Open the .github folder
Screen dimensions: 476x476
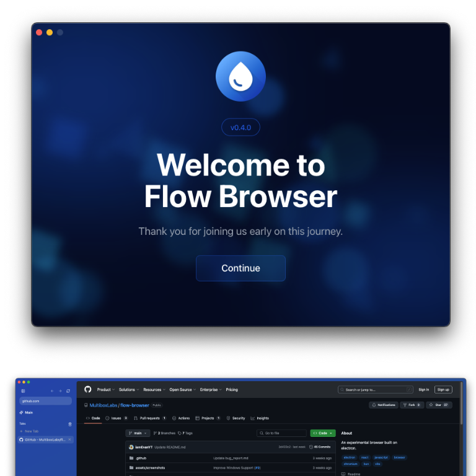[x=141, y=458]
